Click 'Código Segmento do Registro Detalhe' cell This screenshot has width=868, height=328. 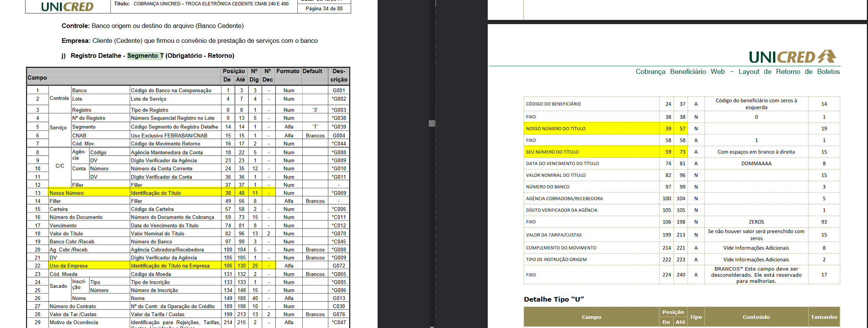tap(175, 127)
